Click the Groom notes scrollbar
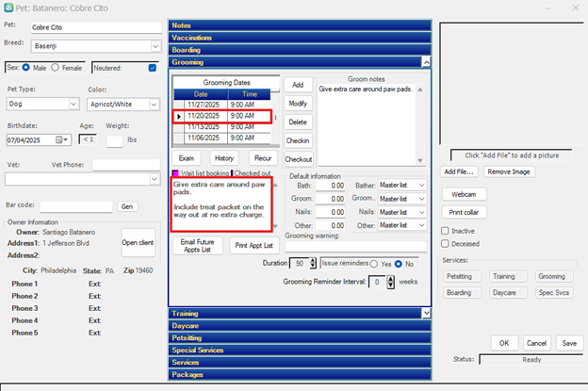 pos(420,124)
